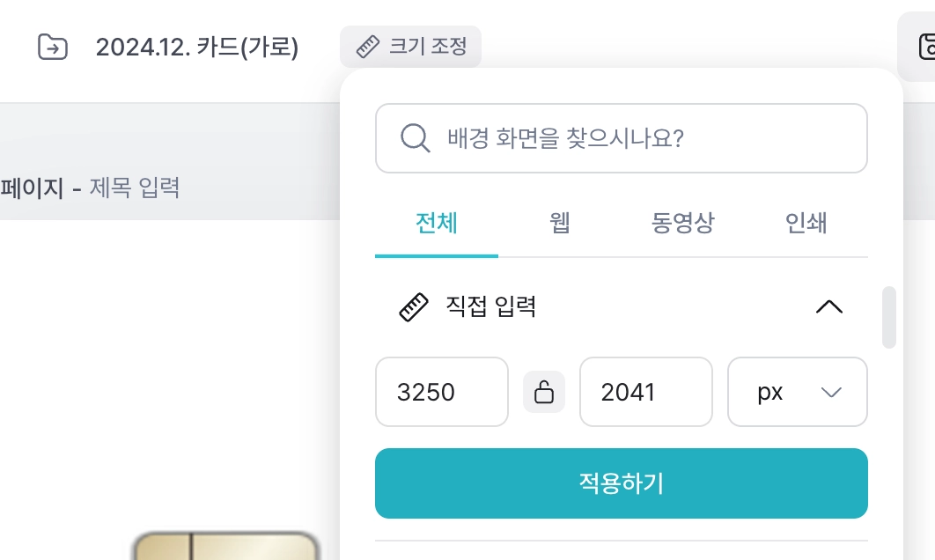Click the folder move icon
The image size is (935, 560).
tap(53, 47)
